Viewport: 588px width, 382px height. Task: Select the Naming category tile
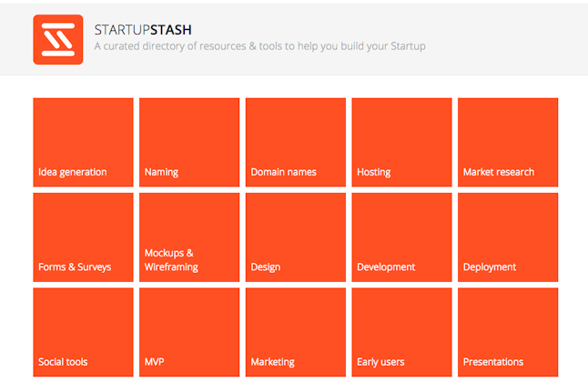pyautogui.click(x=189, y=143)
